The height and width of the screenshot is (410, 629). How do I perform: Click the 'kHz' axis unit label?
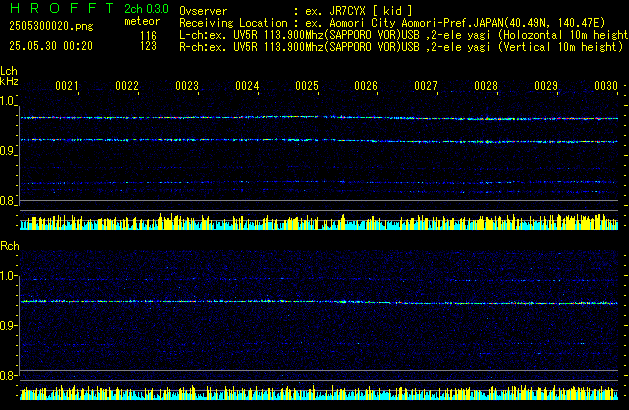(x=9, y=81)
